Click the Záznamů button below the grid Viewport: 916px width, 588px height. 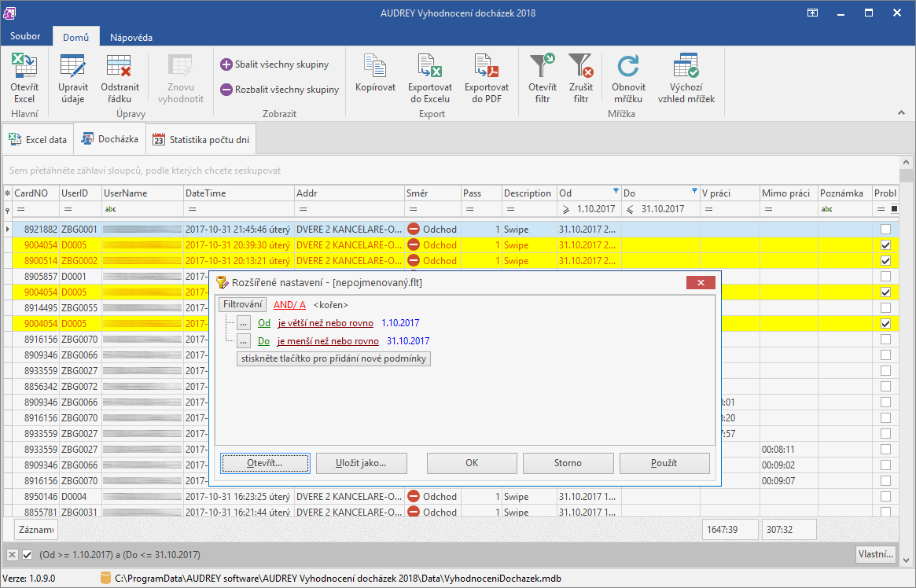pyautogui.click(x=35, y=530)
